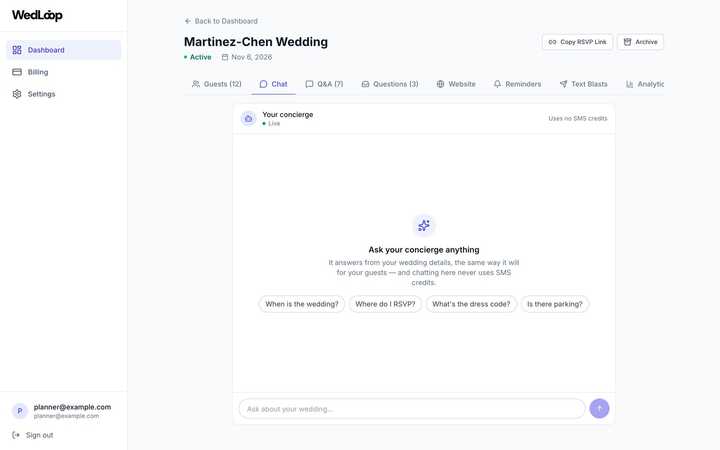This screenshot has height=450, width=720.
Task: Click the calendar icon beside Nov 6, 2026
Action: pos(225,57)
